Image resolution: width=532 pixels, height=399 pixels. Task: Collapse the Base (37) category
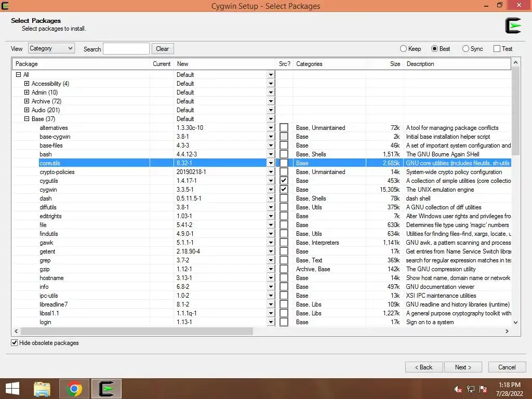tap(26, 119)
